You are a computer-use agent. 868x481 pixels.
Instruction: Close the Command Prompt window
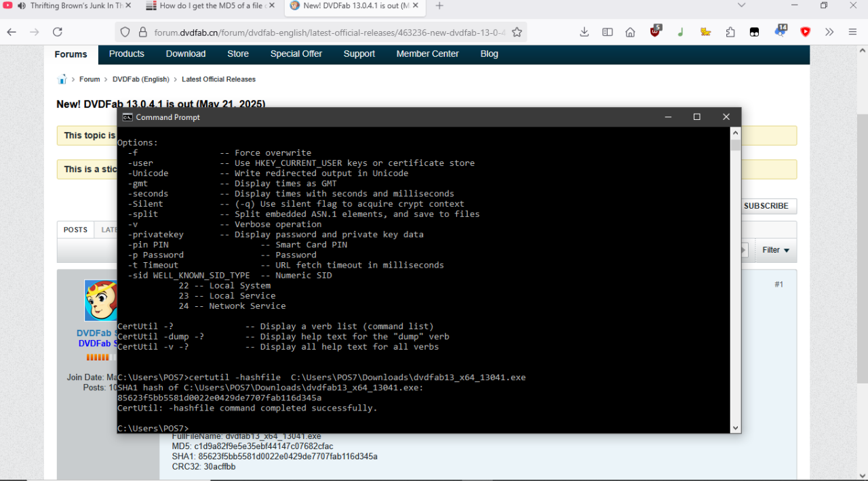[726, 117]
